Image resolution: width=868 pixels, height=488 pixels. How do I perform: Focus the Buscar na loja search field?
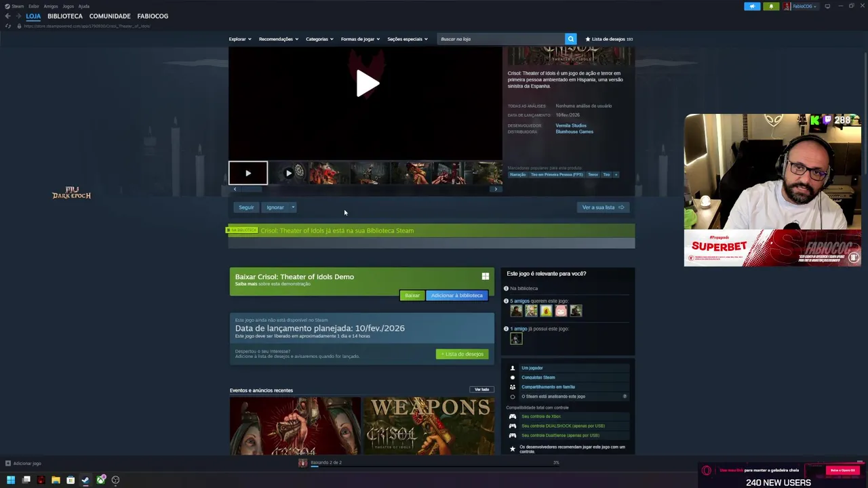pos(500,39)
